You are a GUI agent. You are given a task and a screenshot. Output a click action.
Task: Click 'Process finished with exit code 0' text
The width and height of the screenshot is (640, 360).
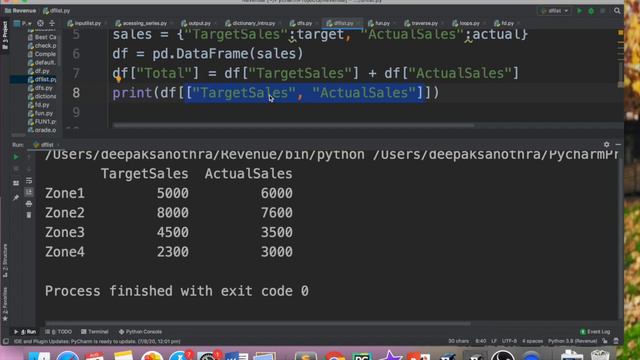click(177, 291)
